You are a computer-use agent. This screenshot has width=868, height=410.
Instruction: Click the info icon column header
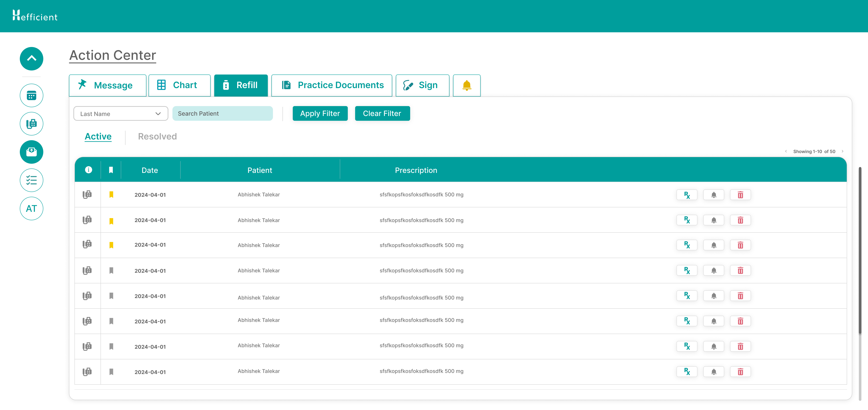pos(88,170)
